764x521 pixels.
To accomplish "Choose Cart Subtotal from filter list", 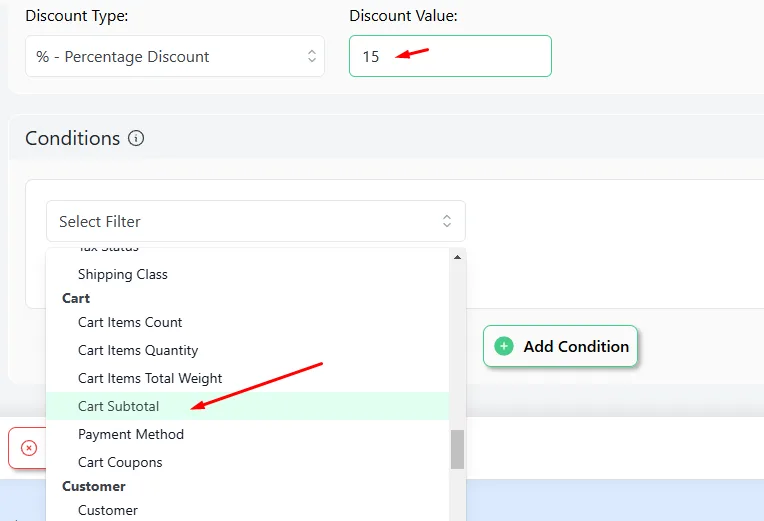I will point(248,406).
